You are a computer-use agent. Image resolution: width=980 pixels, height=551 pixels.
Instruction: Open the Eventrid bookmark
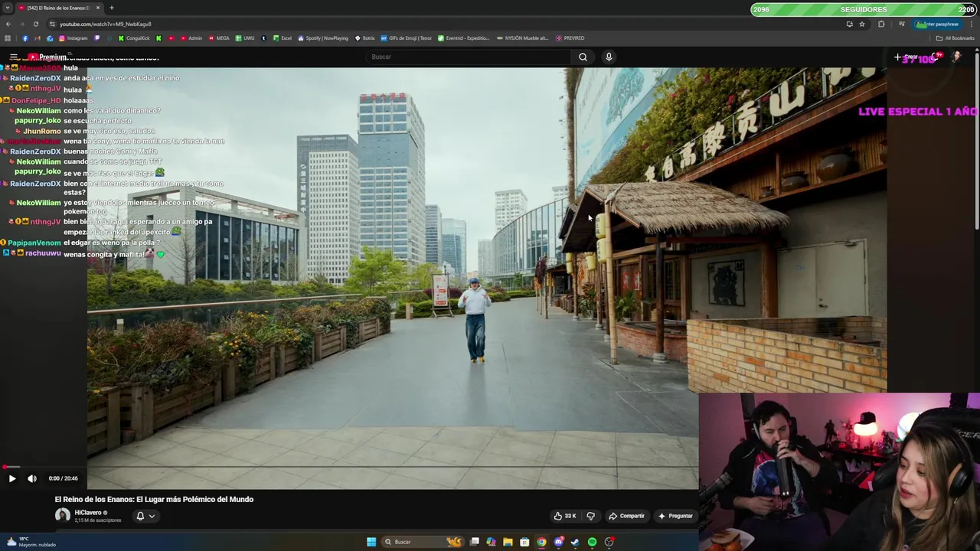(x=464, y=38)
